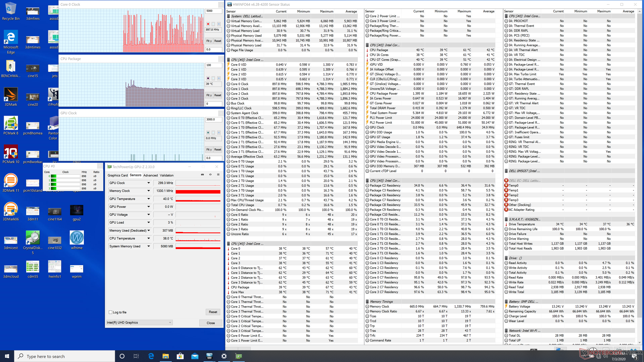
Task: Select the cine1164 desktop file
Action: [55, 214]
